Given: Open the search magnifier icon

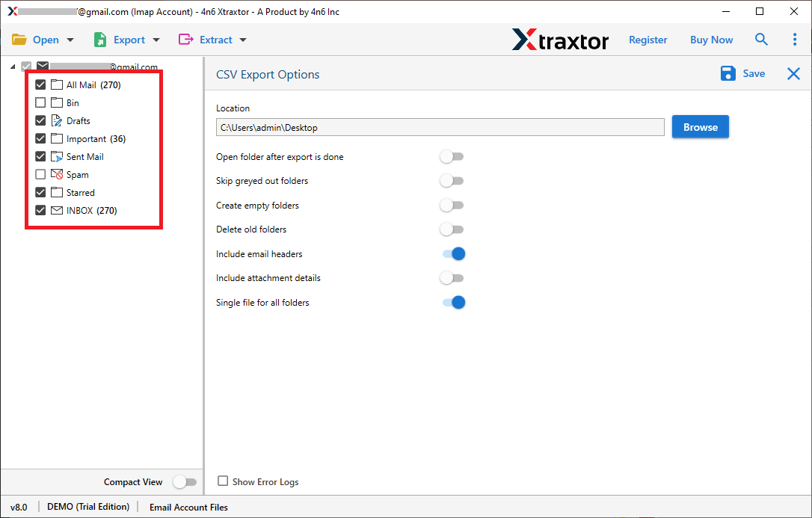Looking at the screenshot, I should coord(761,39).
